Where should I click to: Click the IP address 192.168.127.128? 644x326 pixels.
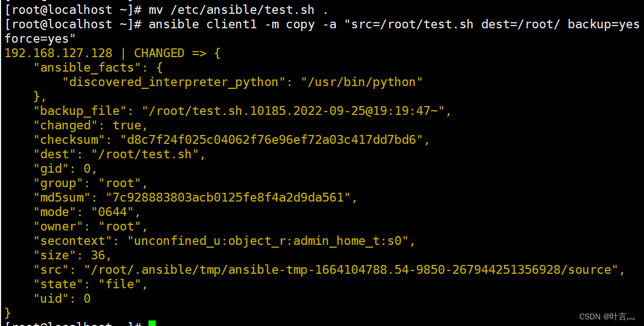(x=58, y=53)
